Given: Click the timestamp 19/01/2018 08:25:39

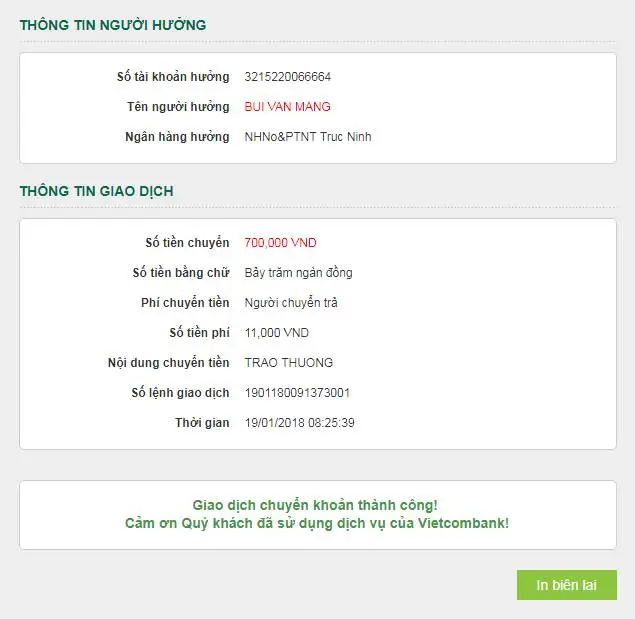Looking at the screenshot, I should (300, 423).
